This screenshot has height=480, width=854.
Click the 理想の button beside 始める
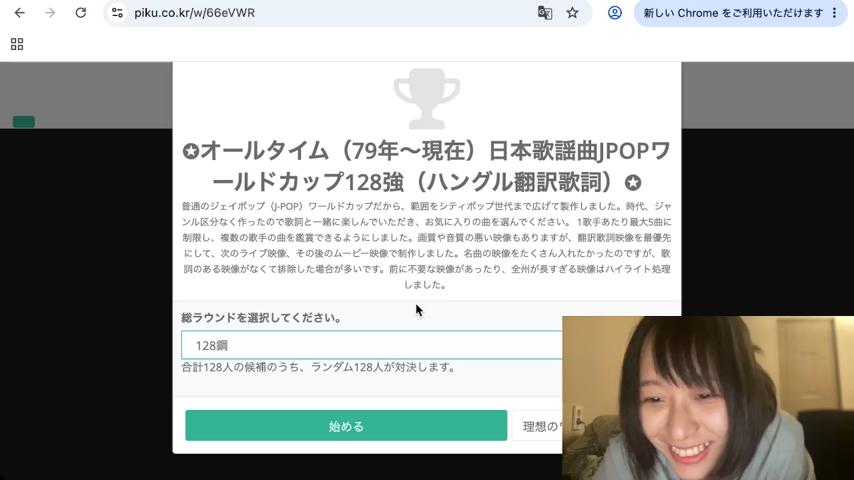538,426
